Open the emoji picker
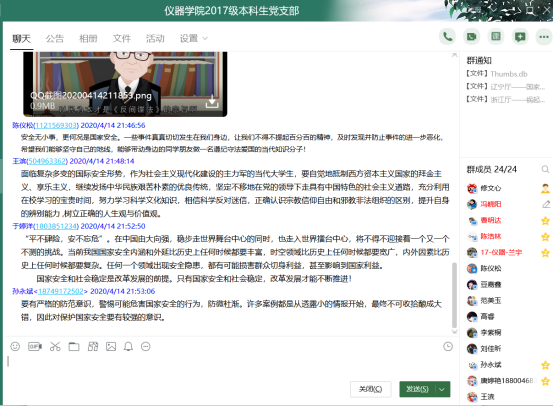Viewport: 554px width, 407px height. [15, 347]
